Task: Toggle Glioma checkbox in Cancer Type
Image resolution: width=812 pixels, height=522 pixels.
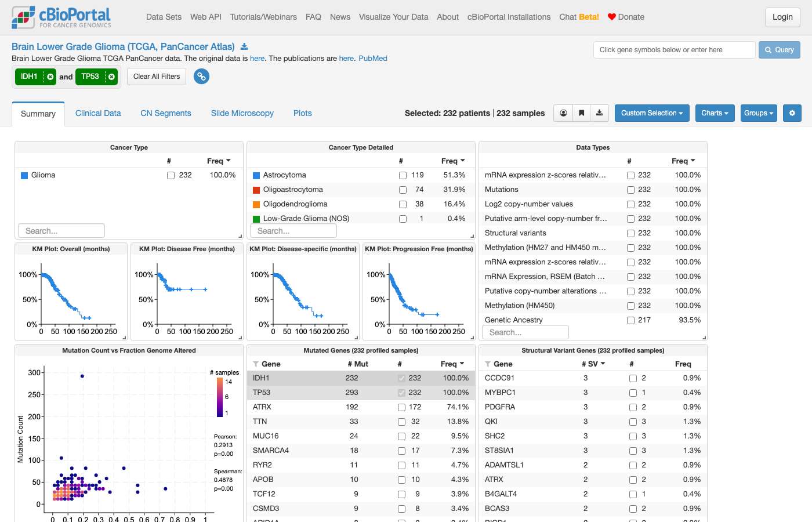Action: (x=171, y=175)
